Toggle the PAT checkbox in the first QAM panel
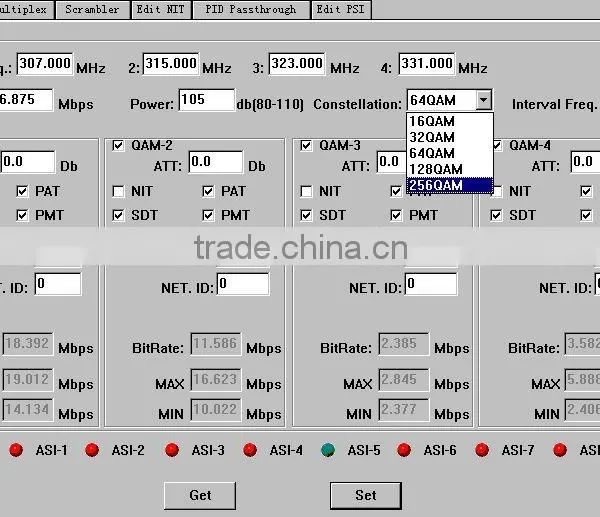Screen dimensions: 600x517 pyautogui.click(x=22, y=191)
